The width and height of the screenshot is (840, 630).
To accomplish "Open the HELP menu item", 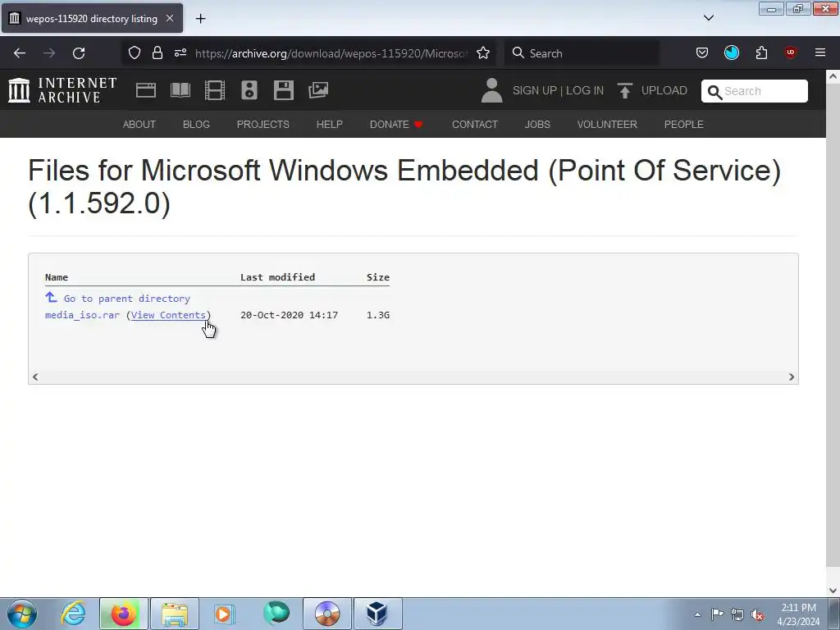I will click(330, 125).
